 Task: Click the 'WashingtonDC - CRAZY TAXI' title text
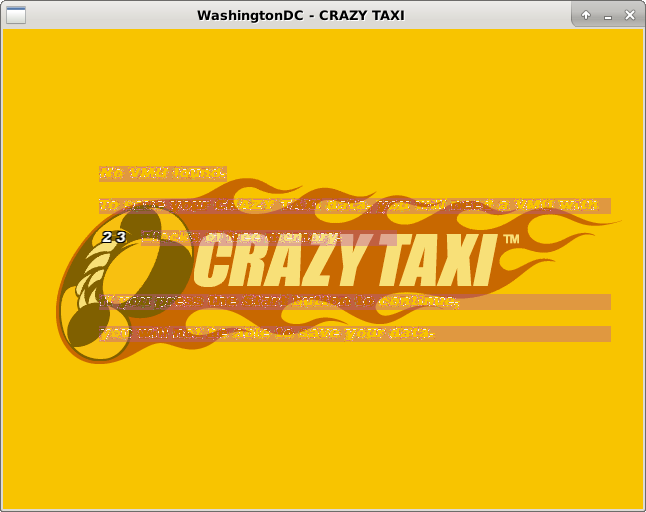click(301, 15)
